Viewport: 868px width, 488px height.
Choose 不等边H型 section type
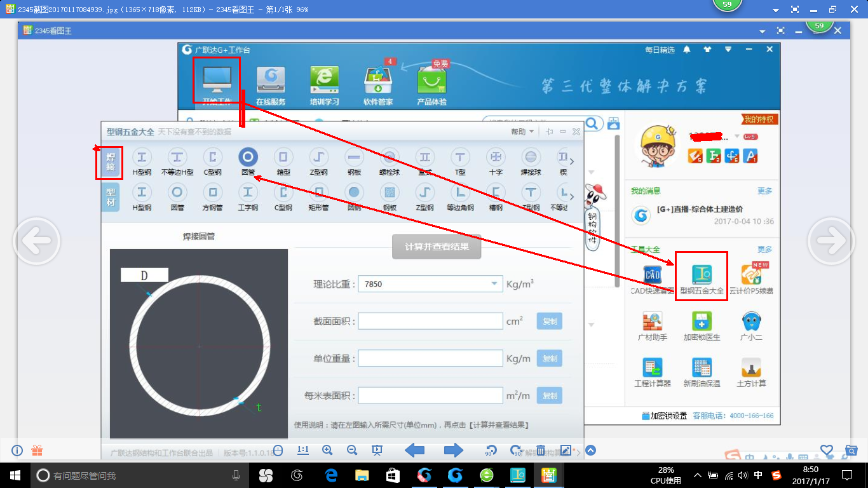pos(177,162)
